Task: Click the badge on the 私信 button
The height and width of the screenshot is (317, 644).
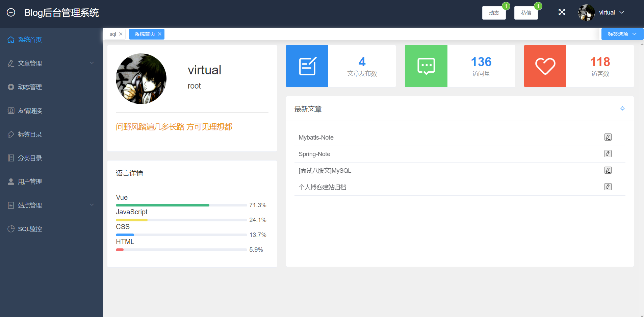Action: [538, 6]
